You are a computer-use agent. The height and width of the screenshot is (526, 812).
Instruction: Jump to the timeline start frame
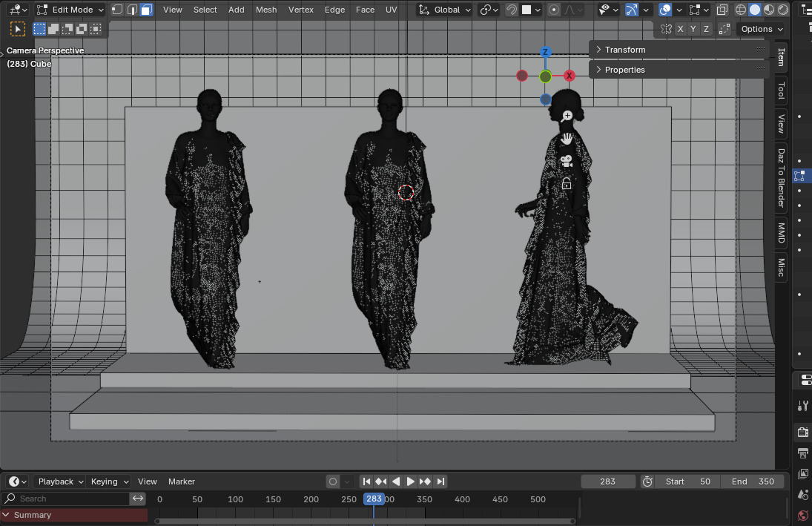pos(366,481)
